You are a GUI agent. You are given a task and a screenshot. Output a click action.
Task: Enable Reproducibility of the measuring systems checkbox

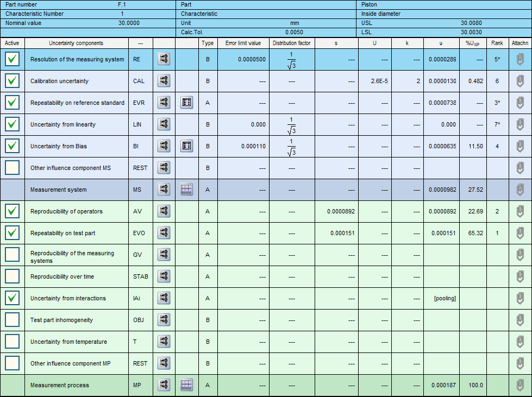click(x=12, y=254)
